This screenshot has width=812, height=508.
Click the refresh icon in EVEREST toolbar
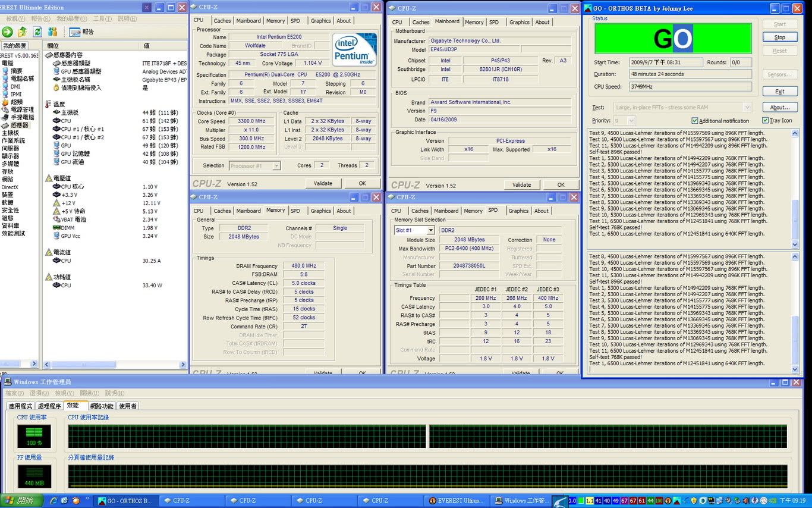(37, 32)
